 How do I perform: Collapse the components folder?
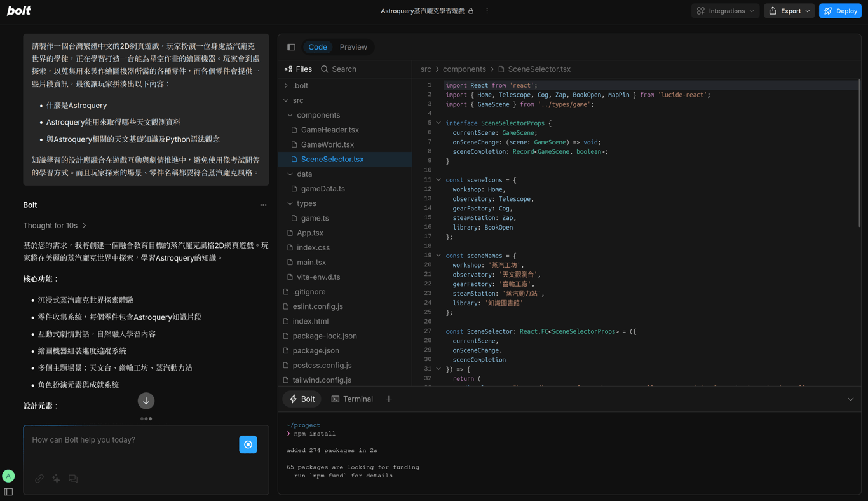tap(318, 115)
